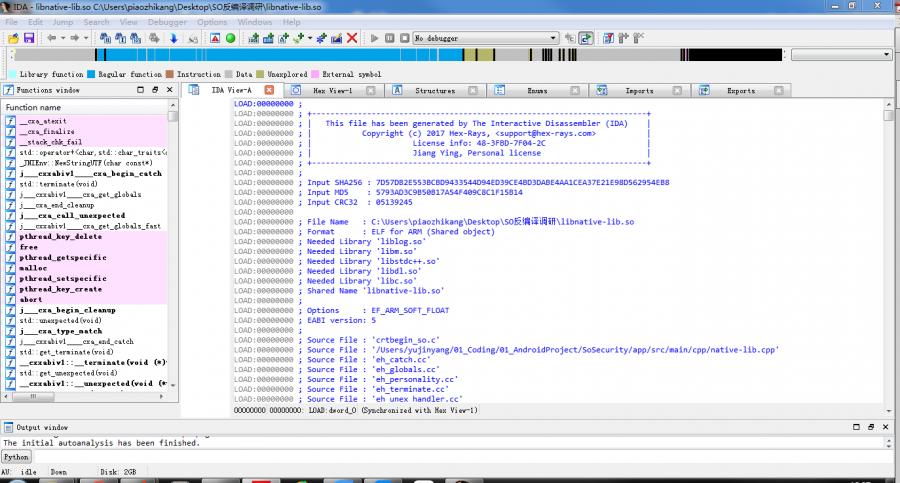Select the free function

click(29, 247)
